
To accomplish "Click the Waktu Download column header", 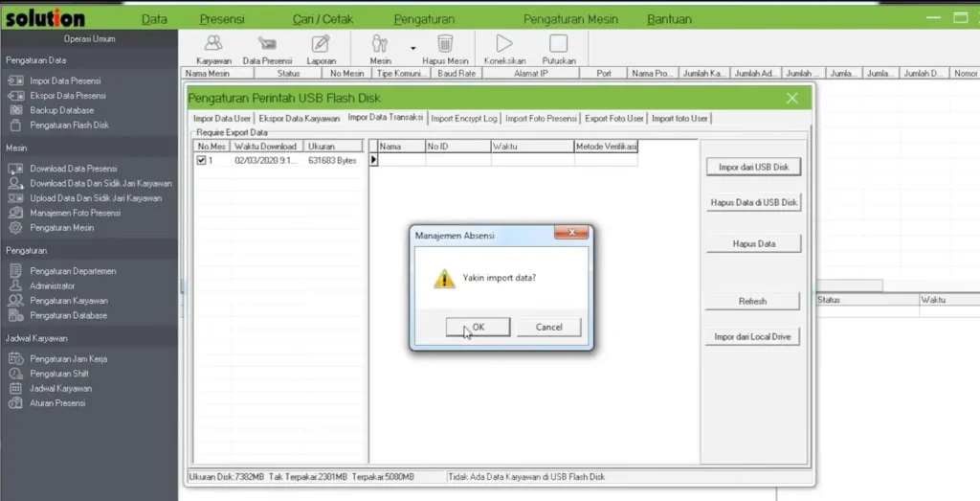I will pyautogui.click(x=267, y=147).
